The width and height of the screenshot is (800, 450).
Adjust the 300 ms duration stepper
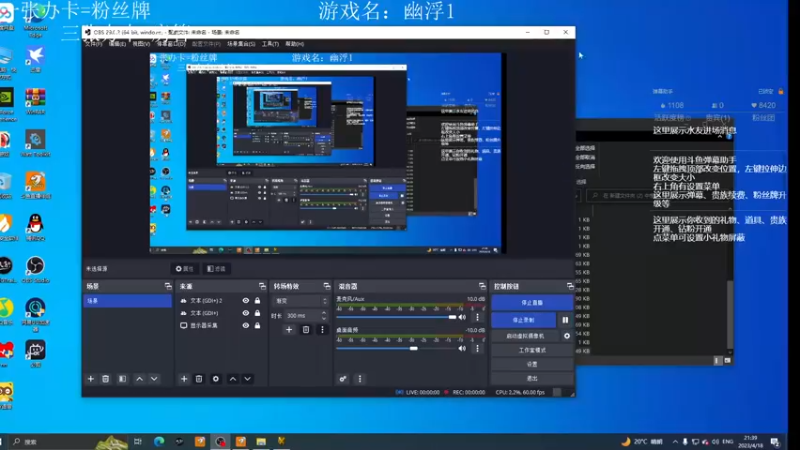coord(324,316)
